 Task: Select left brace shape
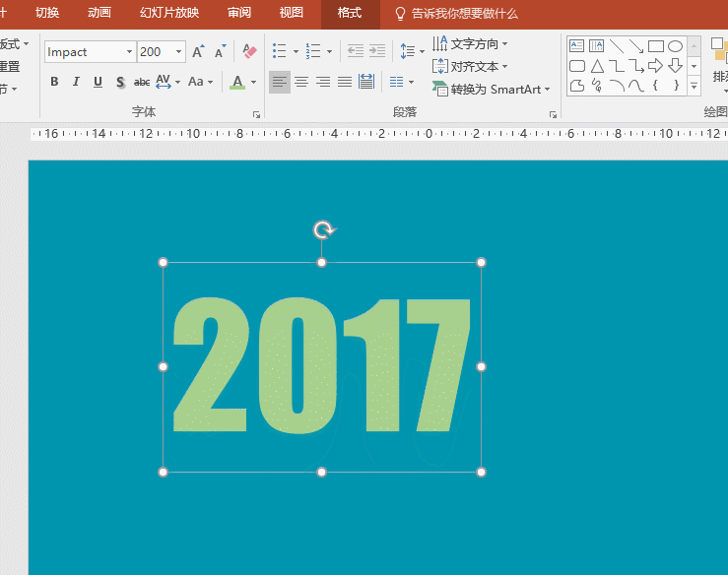pyautogui.click(x=655, y=85)
